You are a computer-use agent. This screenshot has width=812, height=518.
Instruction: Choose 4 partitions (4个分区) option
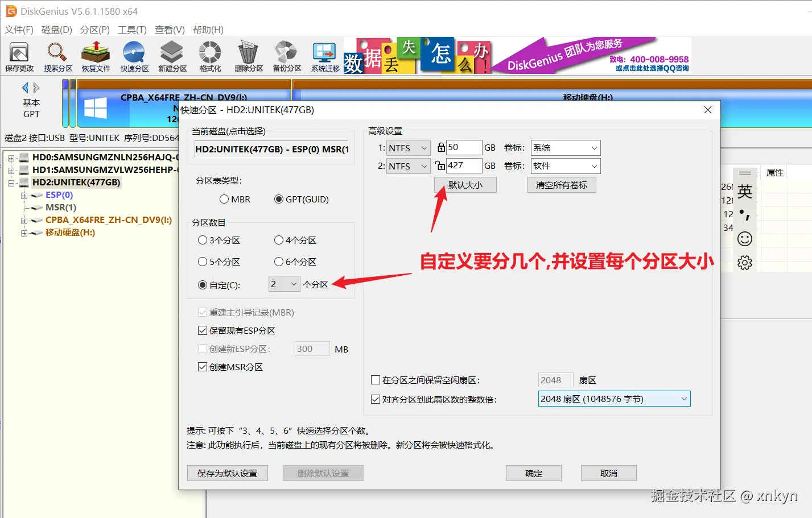[x=279, y=240]
